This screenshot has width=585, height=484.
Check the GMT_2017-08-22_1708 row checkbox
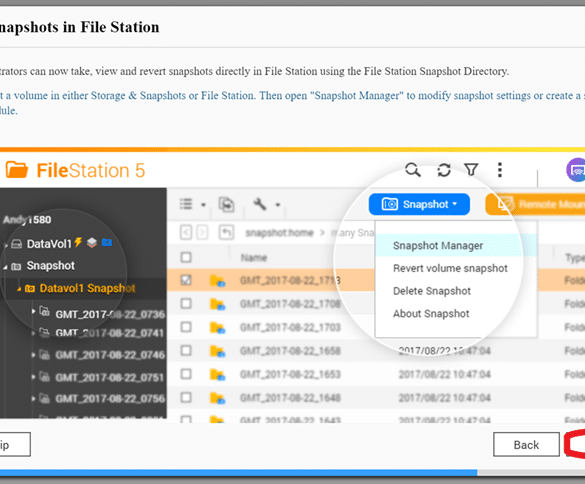tap(186, 303)
